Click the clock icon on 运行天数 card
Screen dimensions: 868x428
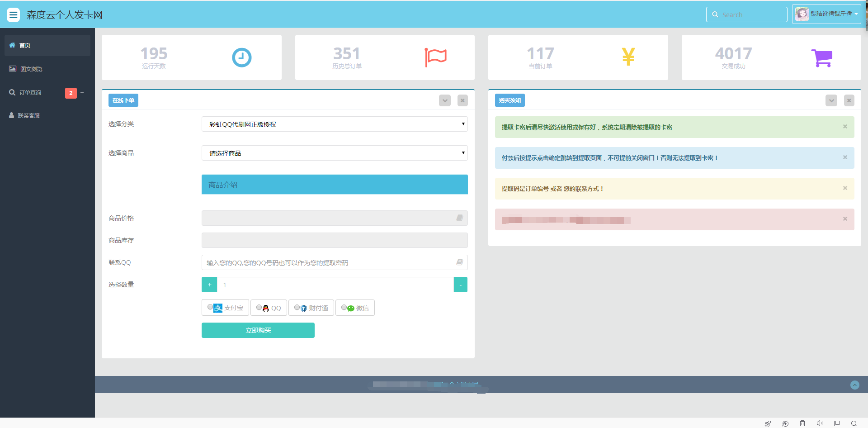242,57
